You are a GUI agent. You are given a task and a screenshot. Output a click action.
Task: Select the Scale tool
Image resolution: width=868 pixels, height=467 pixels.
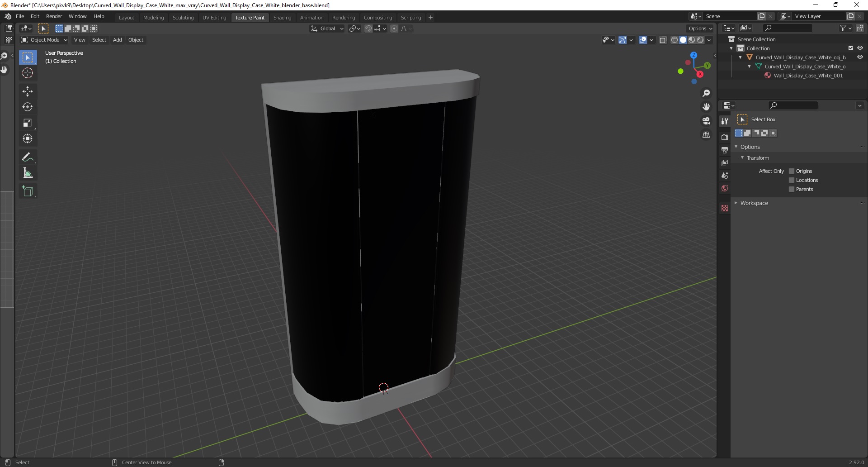[x=28, y=123]
